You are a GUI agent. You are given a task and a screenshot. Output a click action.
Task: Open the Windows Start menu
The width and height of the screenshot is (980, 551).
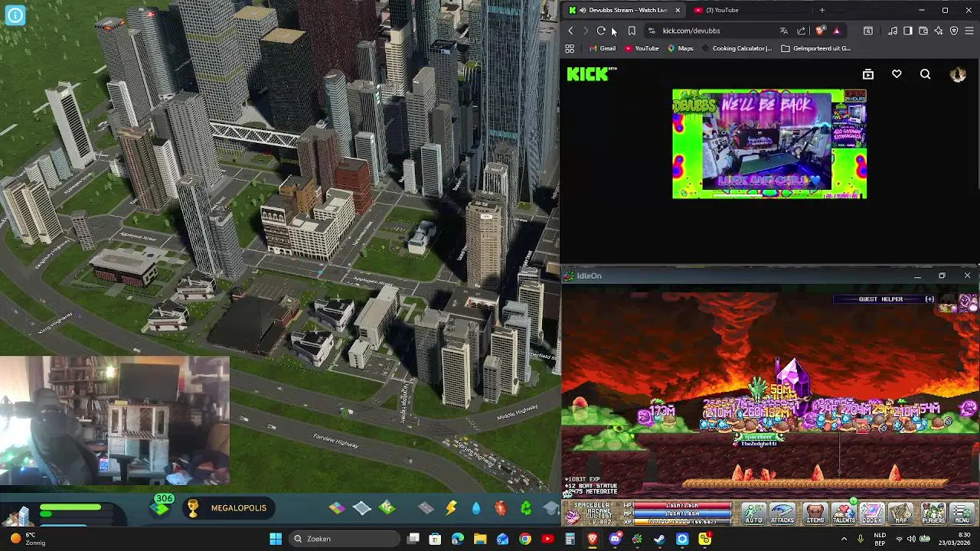point(276,539)
